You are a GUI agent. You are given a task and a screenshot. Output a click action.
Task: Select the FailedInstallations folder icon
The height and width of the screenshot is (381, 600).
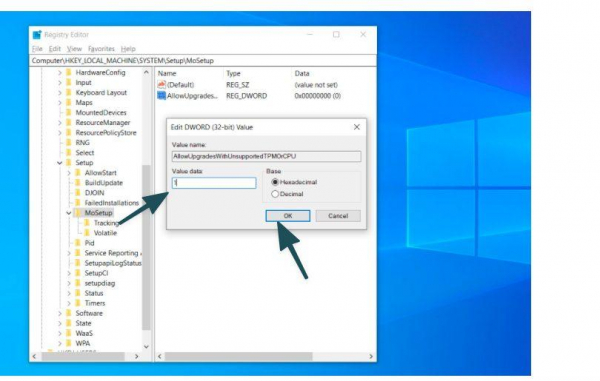pos(78,203)
